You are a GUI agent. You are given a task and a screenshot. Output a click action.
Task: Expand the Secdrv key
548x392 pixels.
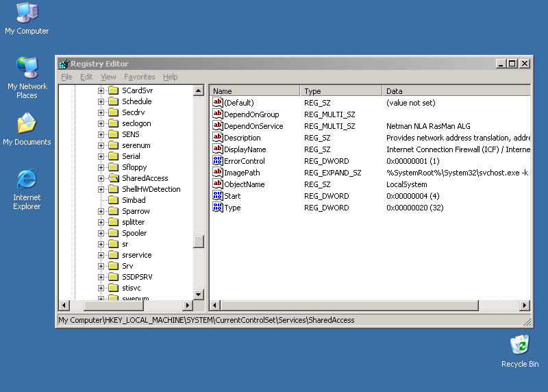pyautogui.click(x=101, y=112)
